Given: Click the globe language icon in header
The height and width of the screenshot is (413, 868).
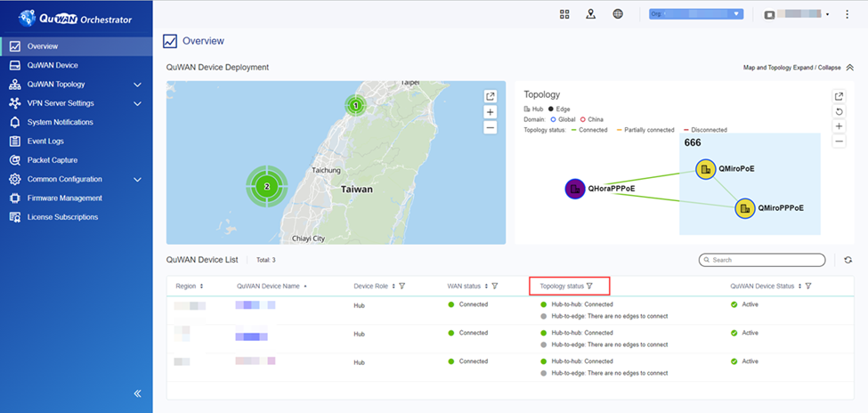Looking at the screenshot, I should click(x=618, y=14).
